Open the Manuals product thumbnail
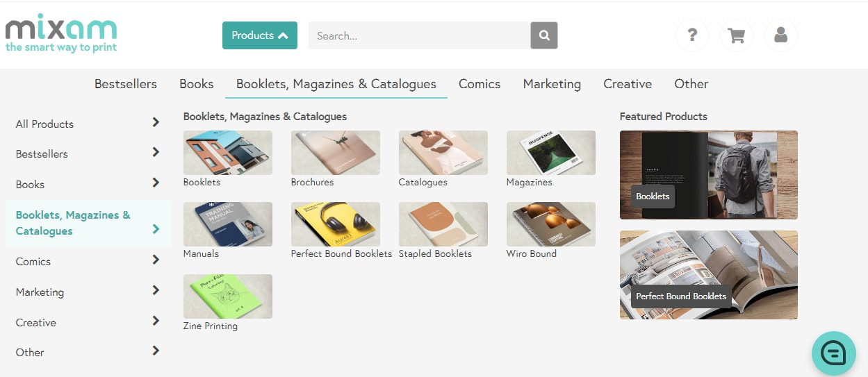Screen dimensions: 868x377 click(228, 224)
